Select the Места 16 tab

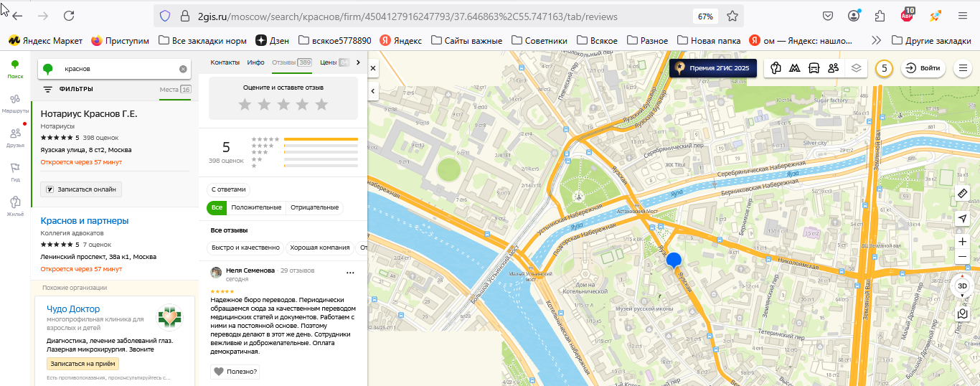(x=175, y=90)
